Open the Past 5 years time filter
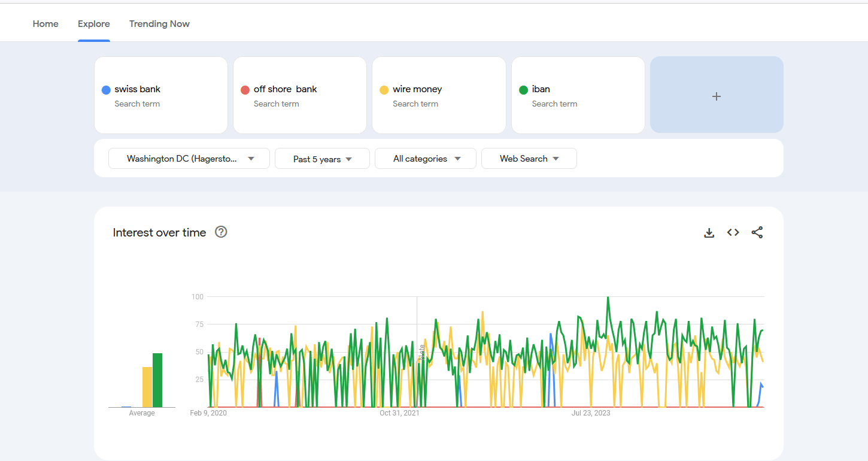868x461 pixels. 322,159
